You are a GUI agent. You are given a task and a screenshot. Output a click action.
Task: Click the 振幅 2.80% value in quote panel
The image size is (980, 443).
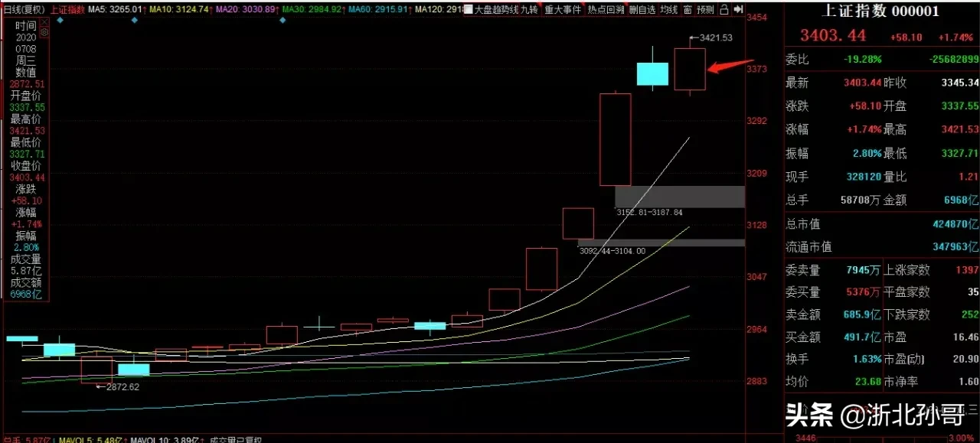(867, 153)
